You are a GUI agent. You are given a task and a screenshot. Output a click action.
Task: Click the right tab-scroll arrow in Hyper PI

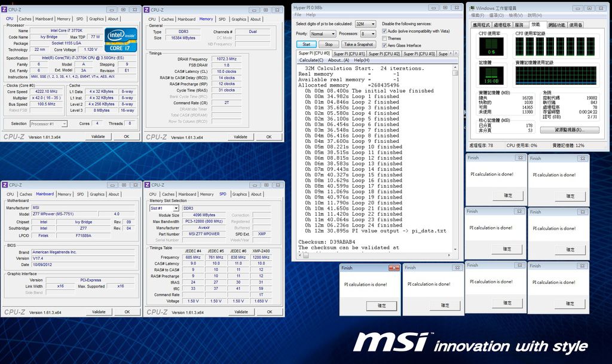pos(455,53)
